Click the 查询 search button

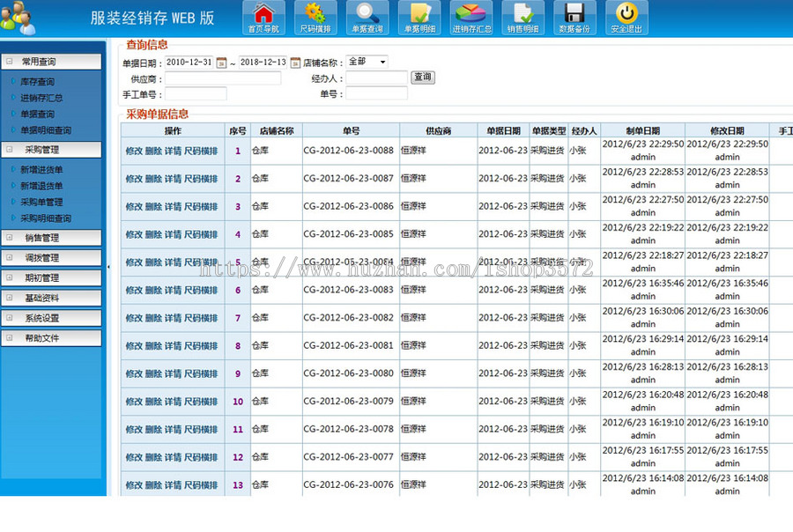(423, 77)
